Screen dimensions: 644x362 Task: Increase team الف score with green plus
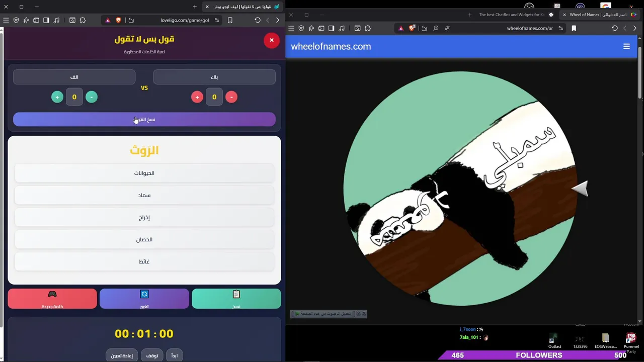point(57,97)
